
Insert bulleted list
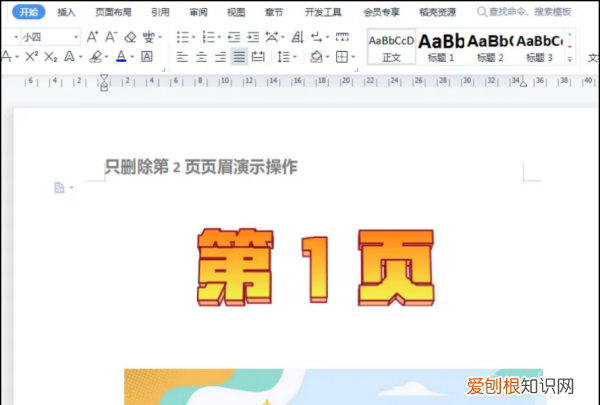tap(183, 37)
